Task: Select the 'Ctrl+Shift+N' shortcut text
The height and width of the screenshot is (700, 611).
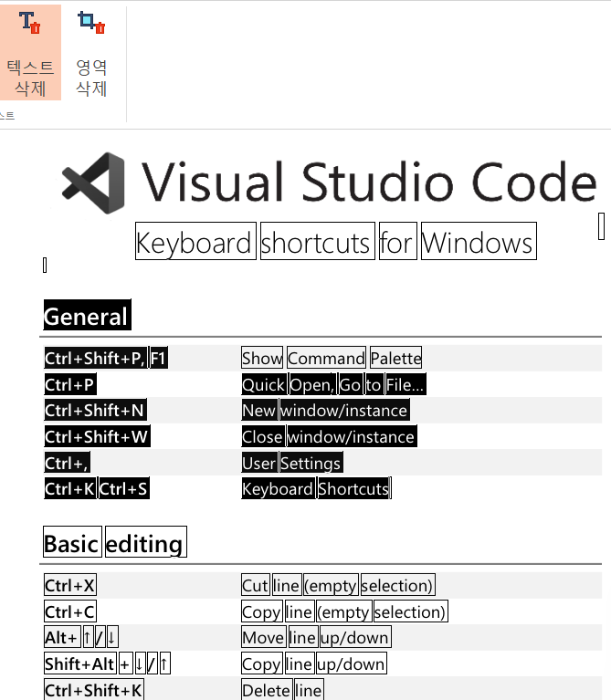Action: coord(96,411)
